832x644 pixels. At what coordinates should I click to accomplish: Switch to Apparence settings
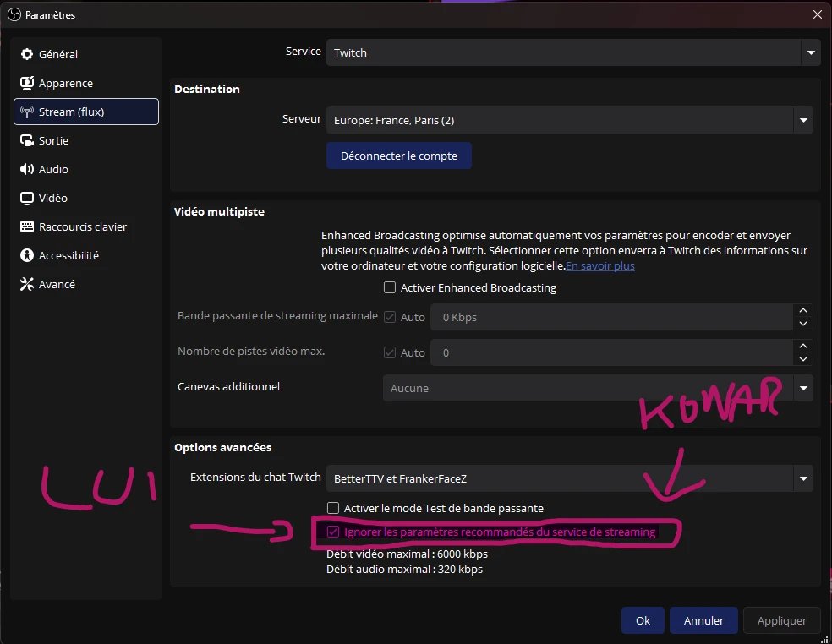pos(86,83)
